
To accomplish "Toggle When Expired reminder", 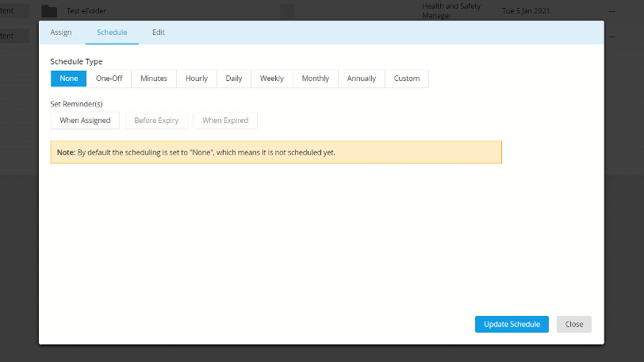I will [225, 121].
